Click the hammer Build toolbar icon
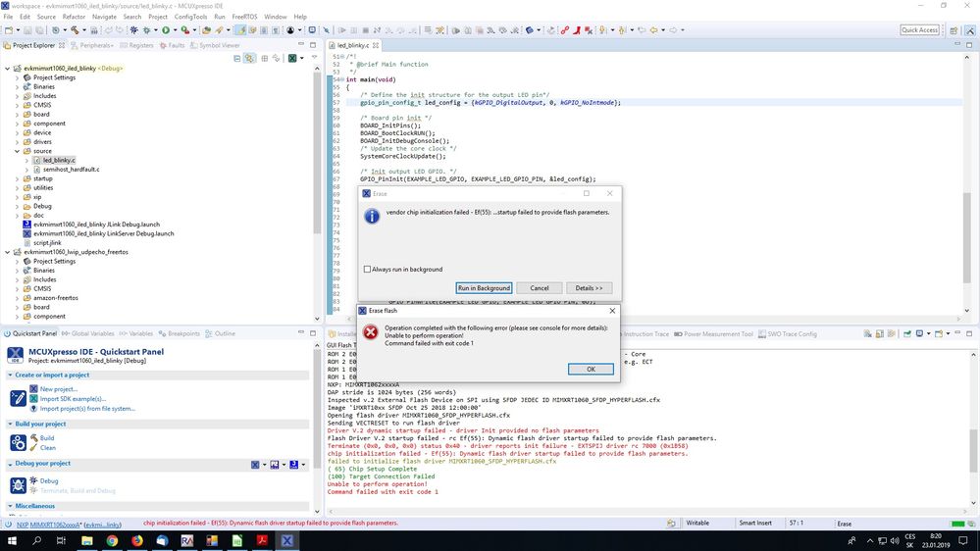This screenshot has height=551, width=980. [x=75, y=30]
